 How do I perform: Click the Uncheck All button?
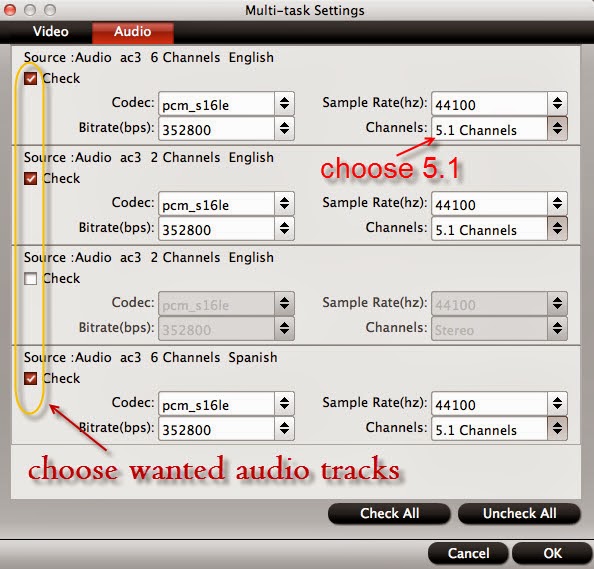pos(519,513)
